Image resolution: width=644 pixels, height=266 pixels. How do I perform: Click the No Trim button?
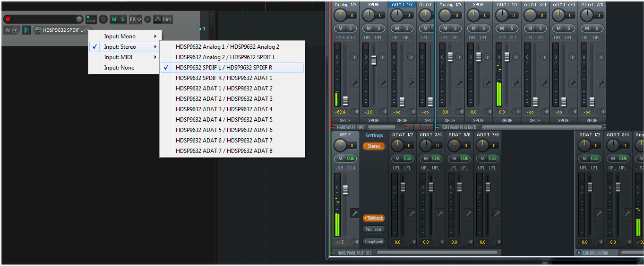tap(374, 230)
